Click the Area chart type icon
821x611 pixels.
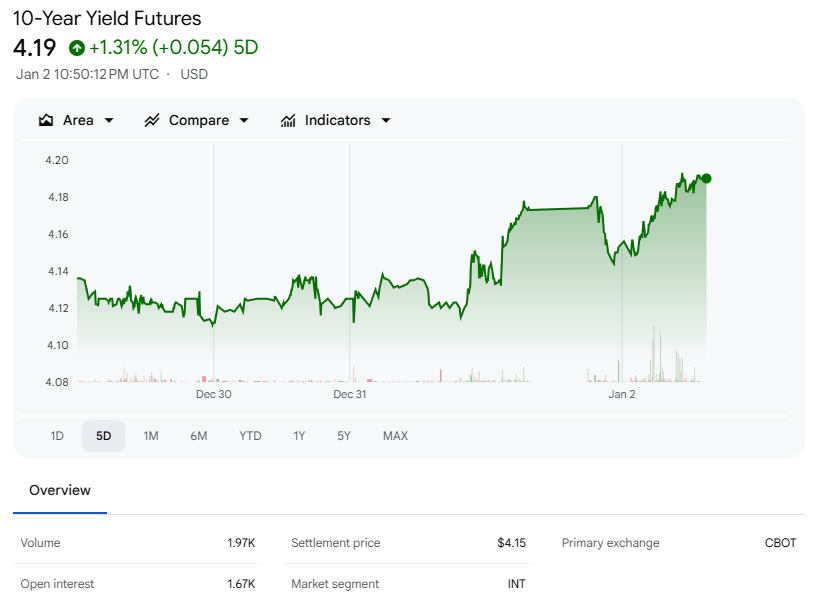[x=46, y=120]
